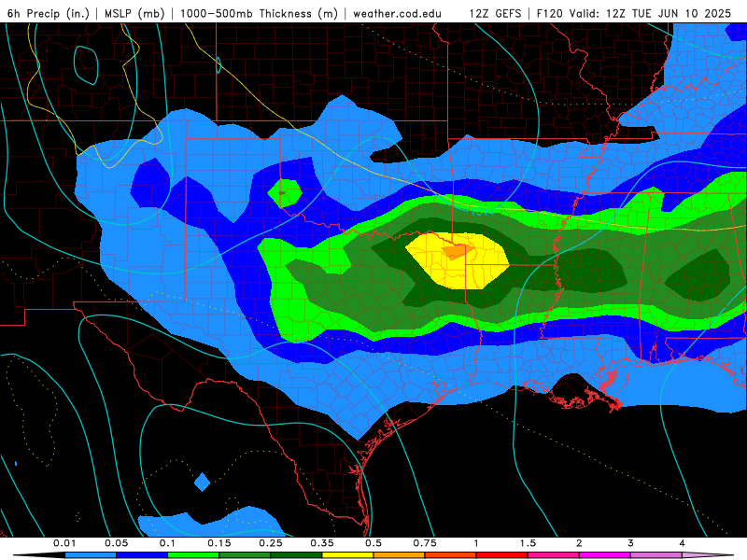Click the legend value 3
The width and height of the screenshot is (747, 560).
tap(631, 543)
